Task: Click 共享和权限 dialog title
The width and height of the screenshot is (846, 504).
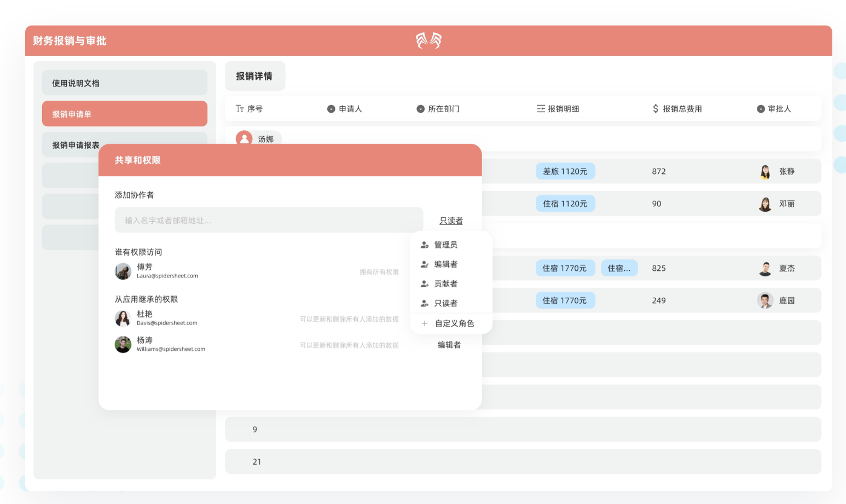Action: tap(137, 160)
